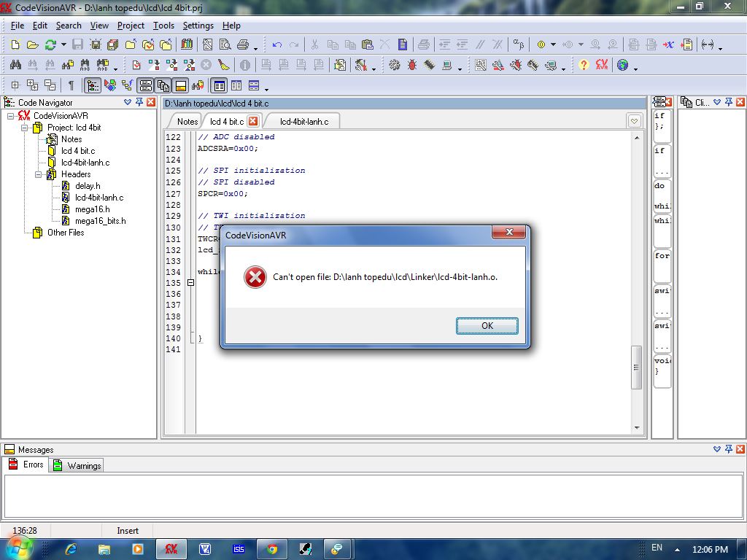The height and width of the screenshot is (560, 747).
Task: Toggle the Code Navigator panel button
Action: pyautogui.click(x=93, y=85)
